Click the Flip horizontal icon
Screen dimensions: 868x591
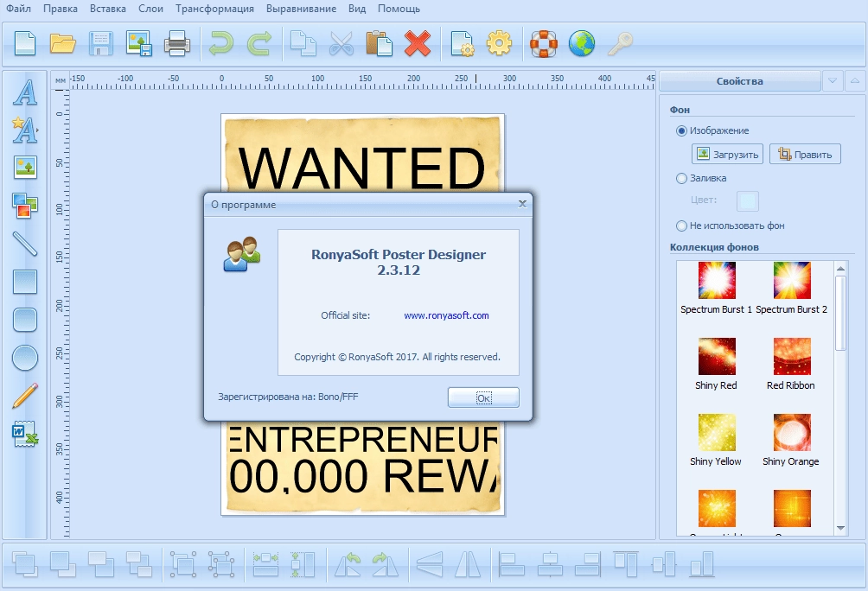[468, 564]
